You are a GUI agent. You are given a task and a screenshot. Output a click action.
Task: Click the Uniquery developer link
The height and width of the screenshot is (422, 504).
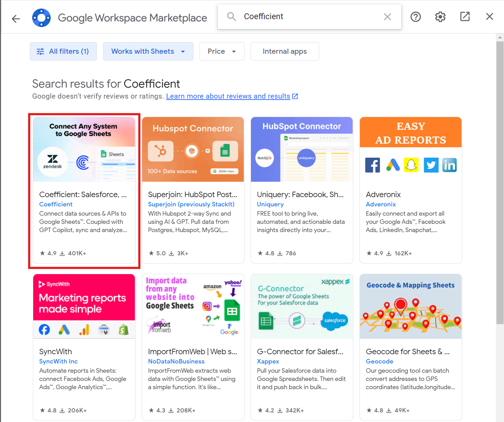[x=270, y=204]
